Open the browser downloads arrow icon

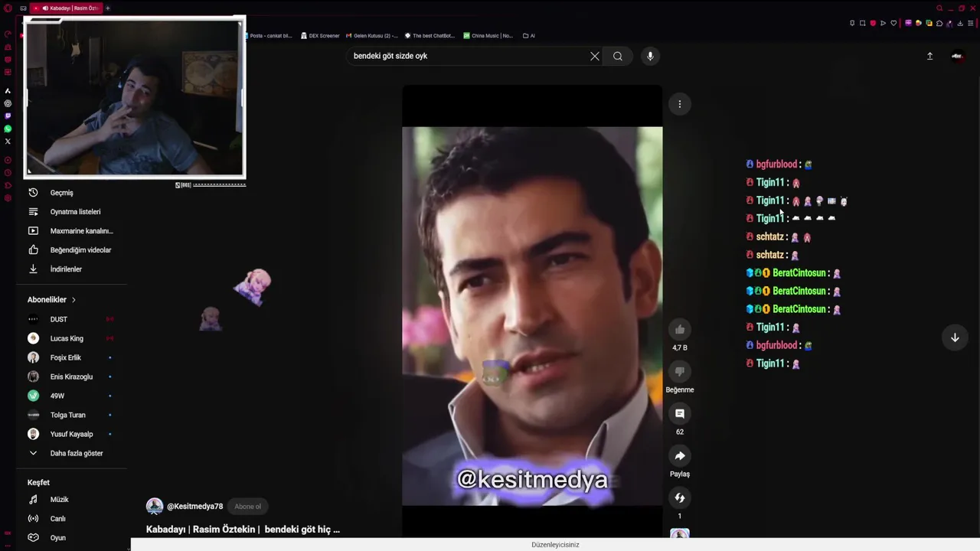[960, 23]
